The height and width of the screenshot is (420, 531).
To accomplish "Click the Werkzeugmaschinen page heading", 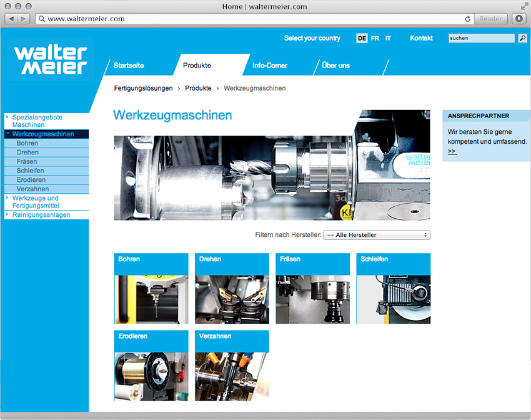I will click(172, 115).
